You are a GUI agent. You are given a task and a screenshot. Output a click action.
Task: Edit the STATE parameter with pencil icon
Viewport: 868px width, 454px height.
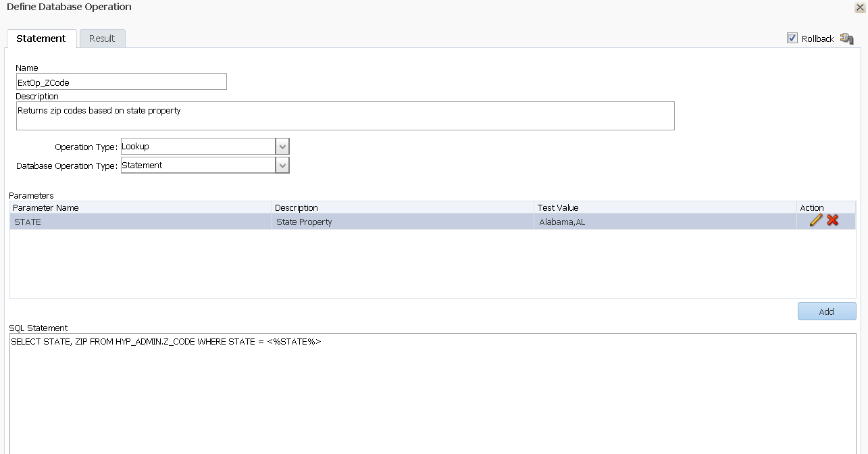(x=815, y=221)
